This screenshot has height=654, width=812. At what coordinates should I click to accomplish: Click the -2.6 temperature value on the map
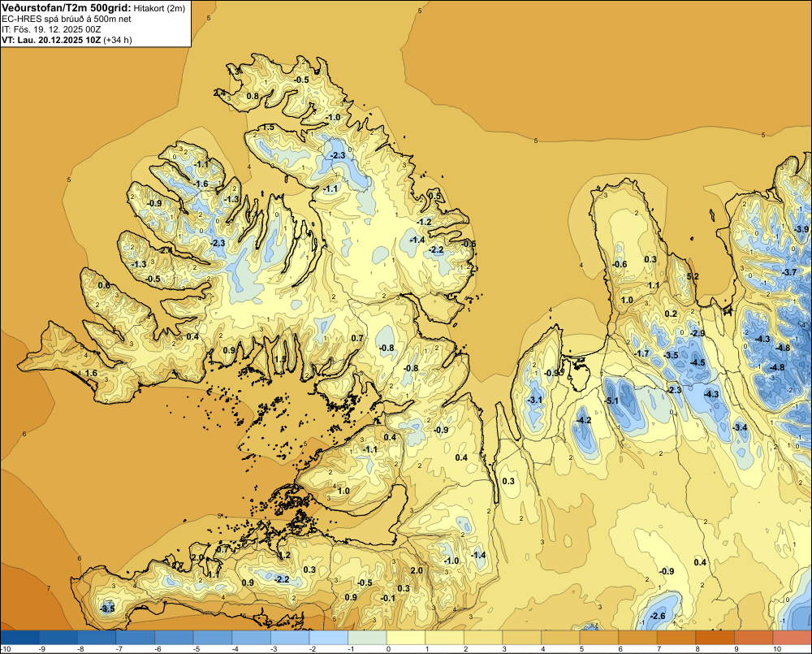tap(657, 616)
